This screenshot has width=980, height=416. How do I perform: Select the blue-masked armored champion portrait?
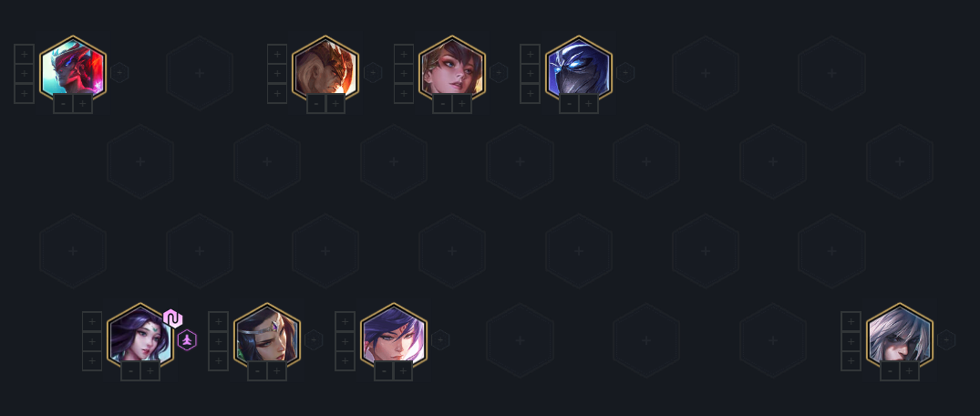coord(578,68)
